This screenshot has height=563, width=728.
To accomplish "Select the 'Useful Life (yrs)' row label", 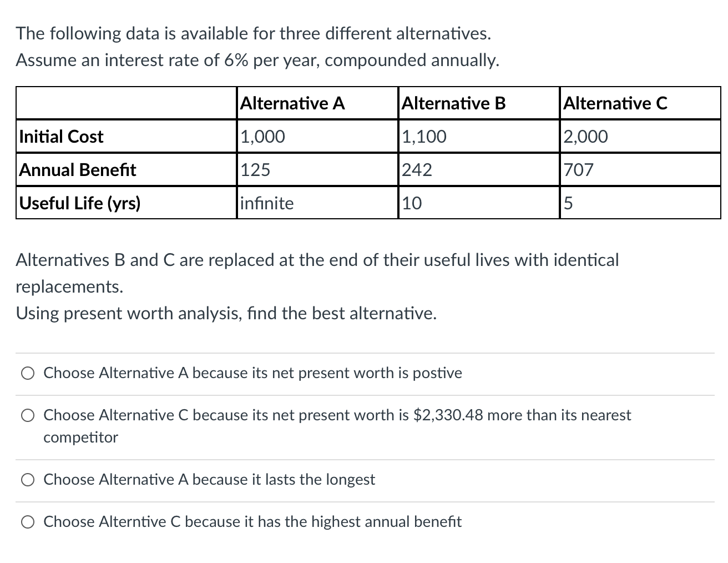I will coord(78,203).
